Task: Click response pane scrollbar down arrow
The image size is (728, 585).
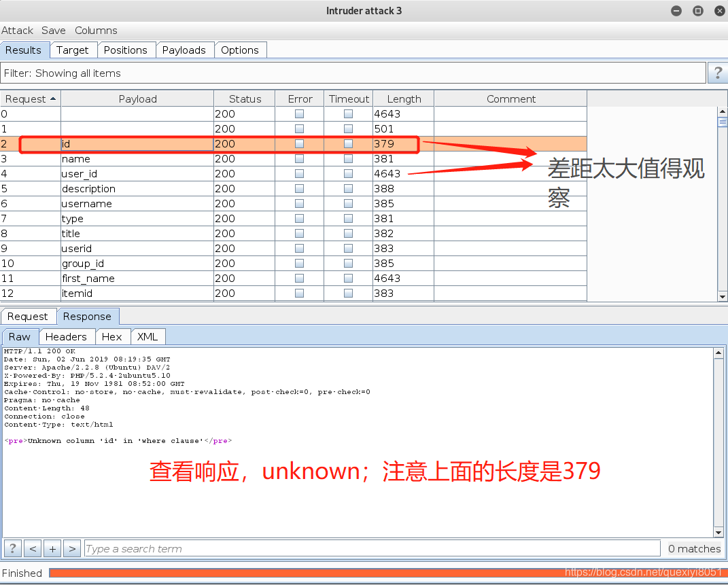Action: [x=718, y=533]
